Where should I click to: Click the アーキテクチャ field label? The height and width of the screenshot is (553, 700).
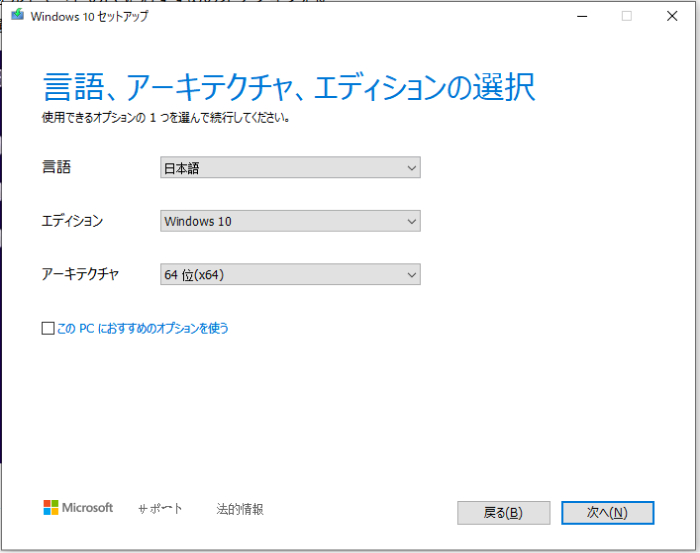click(80, 274)
